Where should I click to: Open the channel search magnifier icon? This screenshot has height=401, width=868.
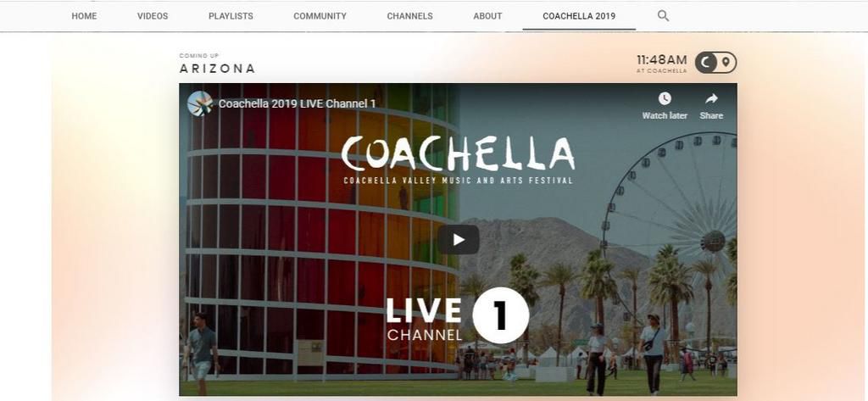[663, 16]
